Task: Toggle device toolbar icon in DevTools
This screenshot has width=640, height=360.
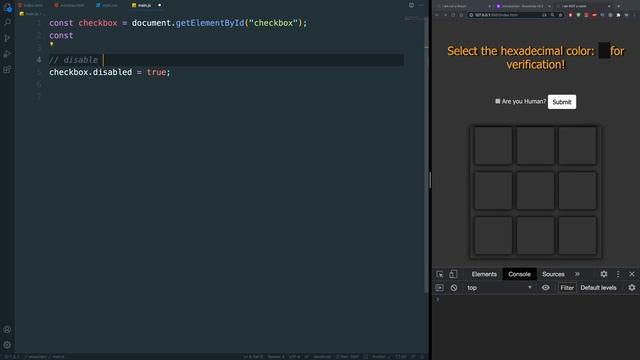Action: [453, 274]
